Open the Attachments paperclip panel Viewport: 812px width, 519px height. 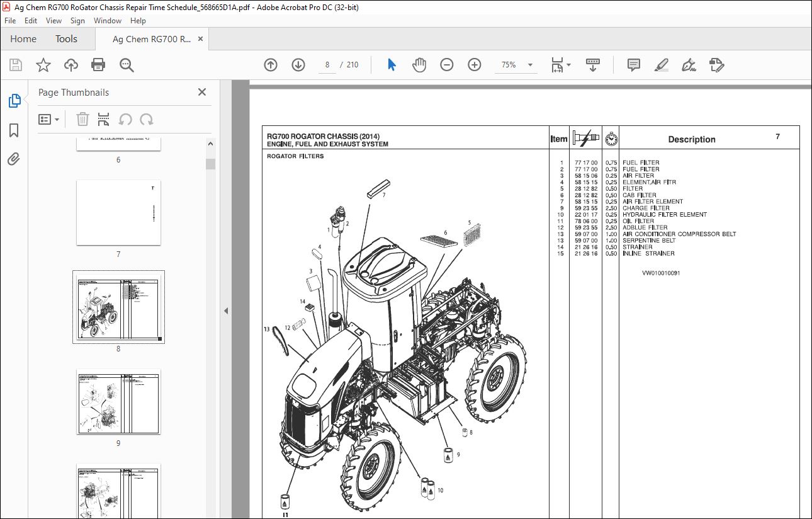pos(14,159)
